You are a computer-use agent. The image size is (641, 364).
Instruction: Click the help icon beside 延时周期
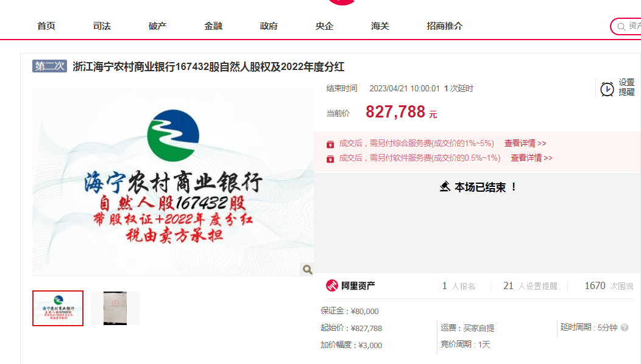tap(624, 327)
